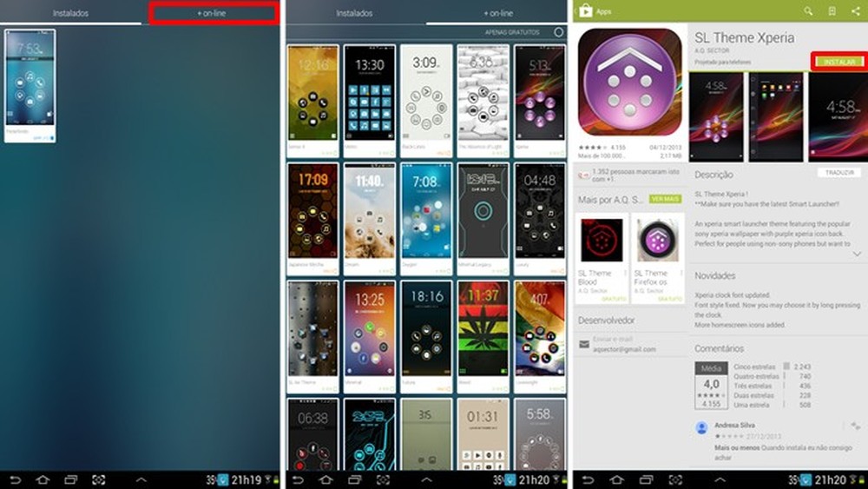Open the beige theme thumbnail showing 01:31
Viewport: 868px width, 489px height.
pyautogui.click(x=483, y=434)
